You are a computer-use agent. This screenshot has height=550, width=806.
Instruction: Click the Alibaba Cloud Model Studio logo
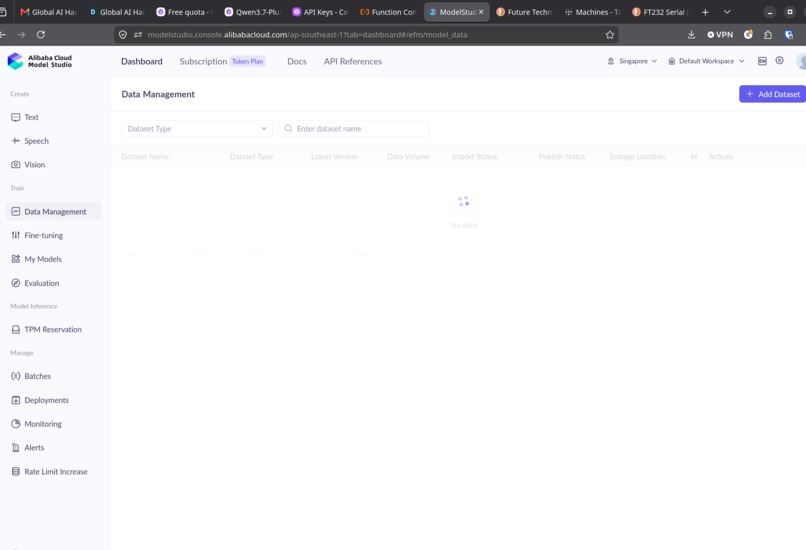[x=40, y=61]
